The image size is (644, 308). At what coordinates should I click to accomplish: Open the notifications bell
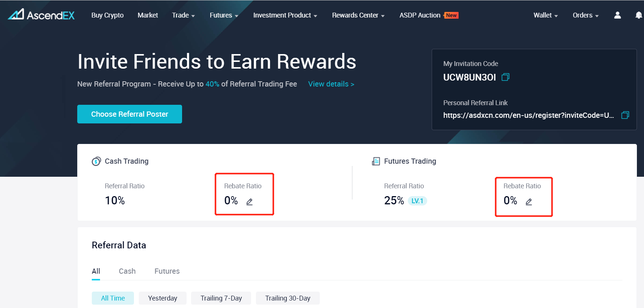click(x=638, y=15)
